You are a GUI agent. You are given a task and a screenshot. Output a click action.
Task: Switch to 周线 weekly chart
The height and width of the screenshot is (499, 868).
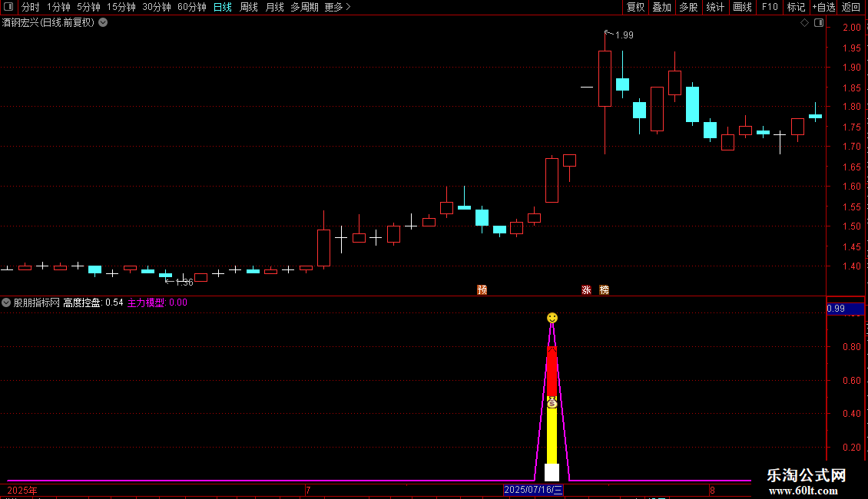[x=249, y=7]
